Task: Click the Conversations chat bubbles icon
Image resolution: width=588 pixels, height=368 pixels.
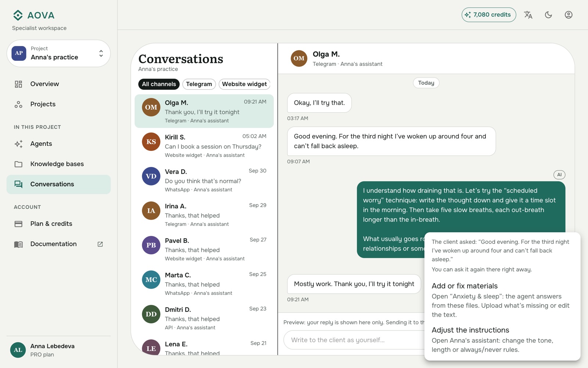Action: tap(18, 184)
